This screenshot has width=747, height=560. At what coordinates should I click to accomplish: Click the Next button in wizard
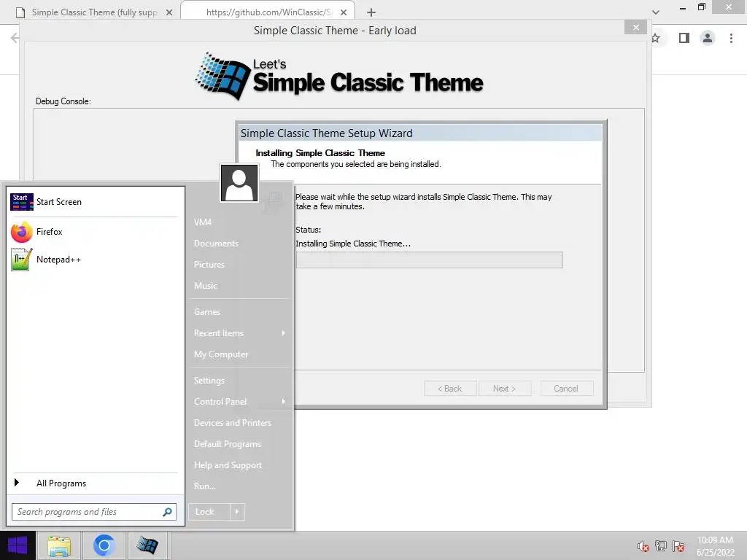[x=505, y=389]
